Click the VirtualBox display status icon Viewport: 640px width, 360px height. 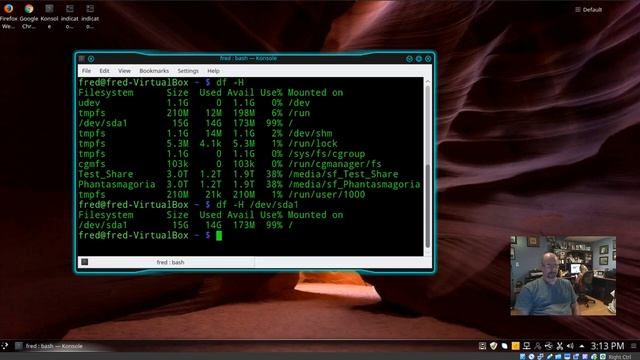pos(567,357)
